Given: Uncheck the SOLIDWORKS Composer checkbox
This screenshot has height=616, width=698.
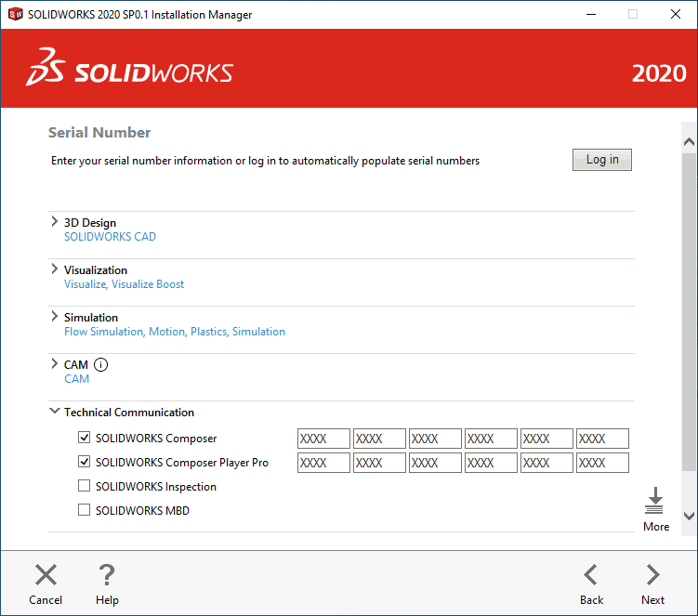Looking at the screenshot, I should pos(85,438).
